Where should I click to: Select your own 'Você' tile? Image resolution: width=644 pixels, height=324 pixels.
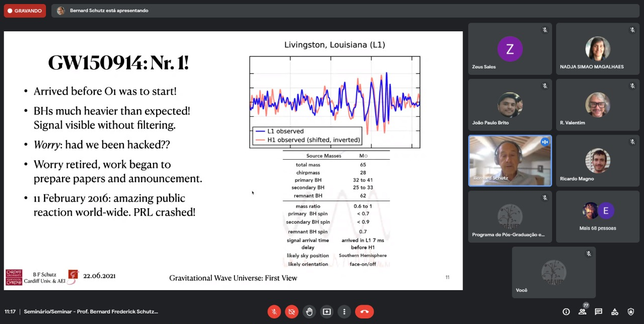[x=554, y=272]
